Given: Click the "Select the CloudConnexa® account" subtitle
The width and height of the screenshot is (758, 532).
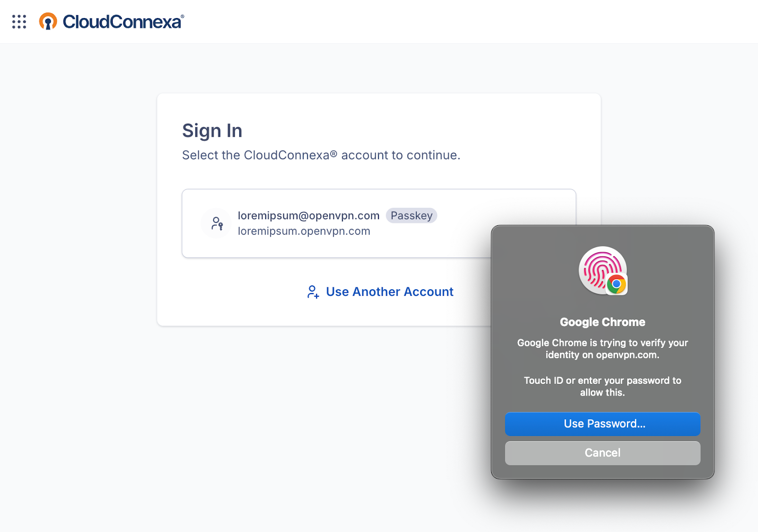Looking at the screenshot, I should [x=321, y=155].
